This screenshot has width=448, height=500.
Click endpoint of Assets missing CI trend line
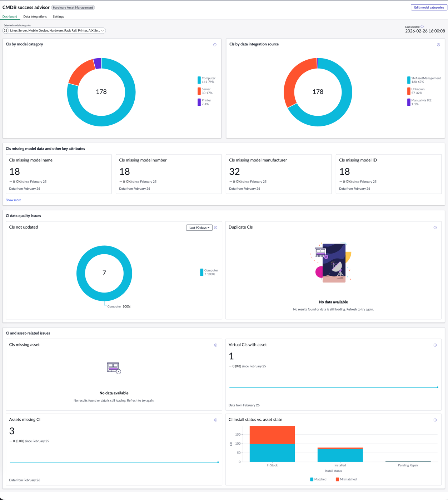click(x=218, y=462)
